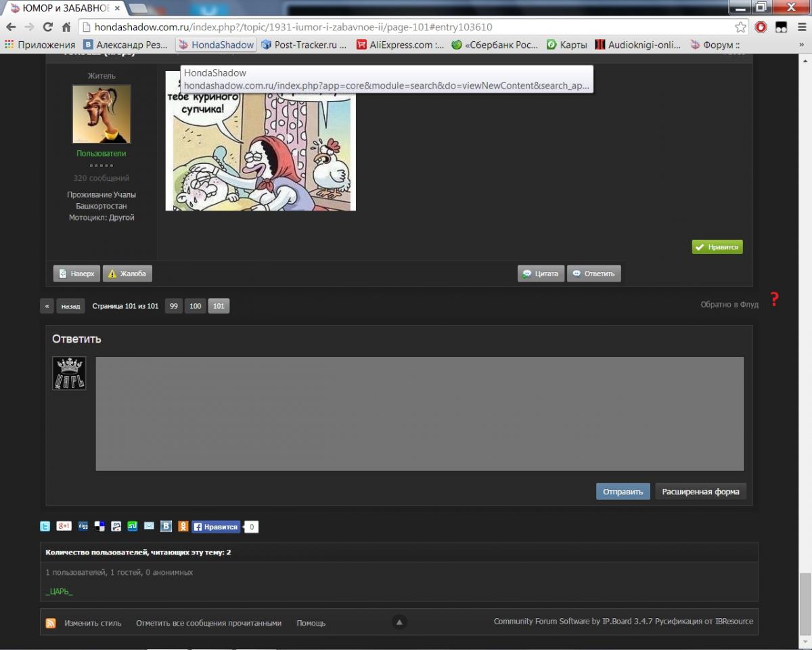
Task: Open the HondaShadow bookmark
Action: click(x=216, y=45)
